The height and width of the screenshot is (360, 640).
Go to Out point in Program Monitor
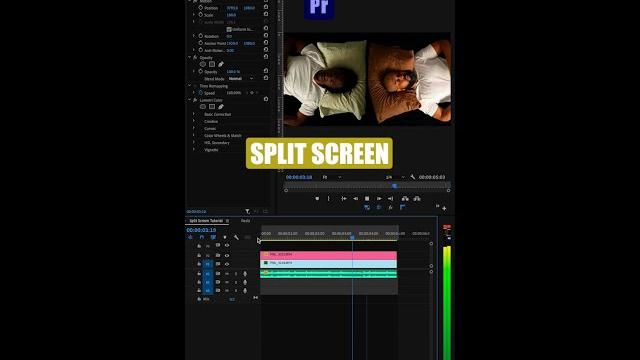pyautogui.click(x=390, y=198)
